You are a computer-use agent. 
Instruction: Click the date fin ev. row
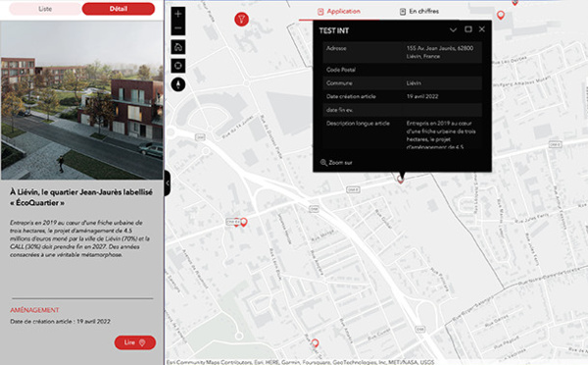click(x=402, y=110)
